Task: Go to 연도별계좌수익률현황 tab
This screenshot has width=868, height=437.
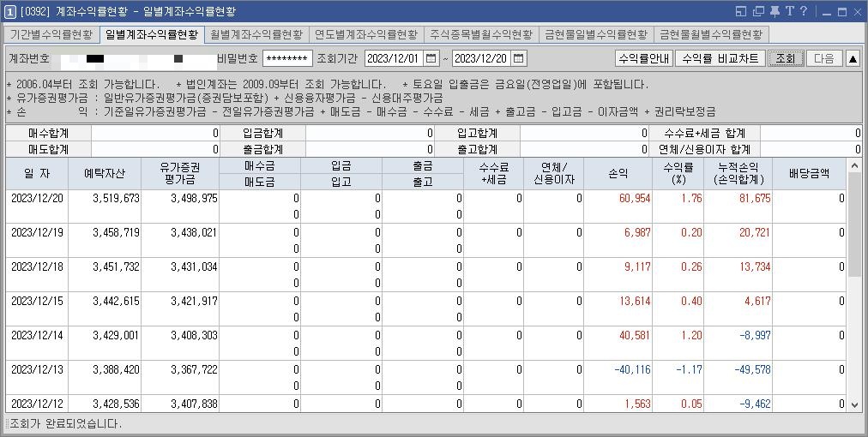Action: [366, 33]
